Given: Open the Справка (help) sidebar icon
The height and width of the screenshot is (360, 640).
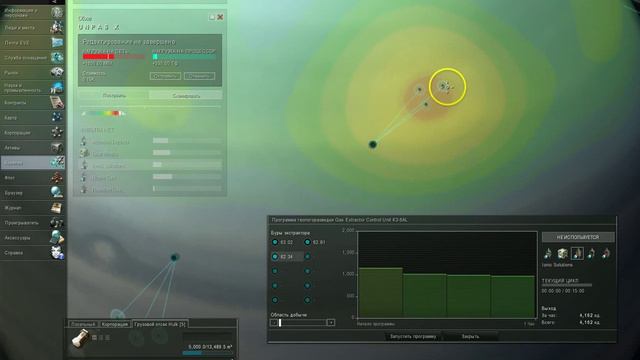Looking at the screenshot, I should [57, 253].
